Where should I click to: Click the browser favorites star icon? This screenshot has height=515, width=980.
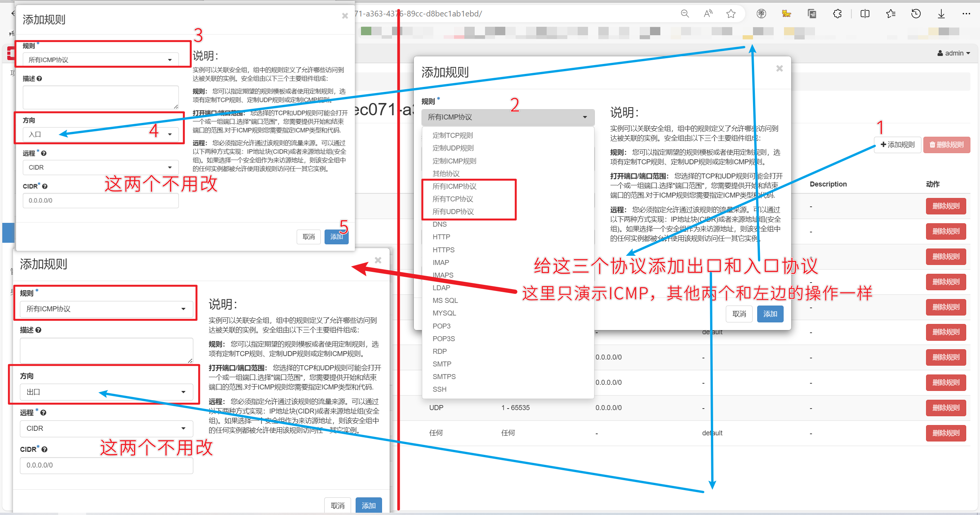(731, 14)
